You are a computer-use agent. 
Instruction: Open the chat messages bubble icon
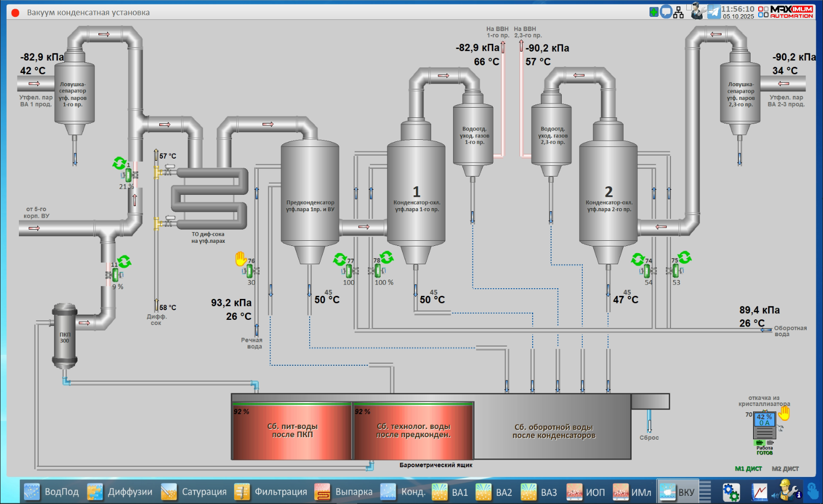click(666, 12)
